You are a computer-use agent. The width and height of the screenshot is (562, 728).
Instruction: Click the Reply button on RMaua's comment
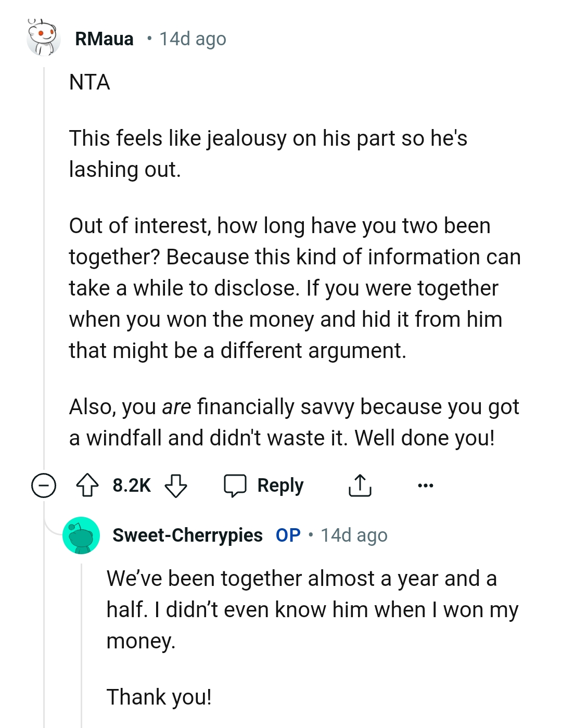(x=279, y=485)
